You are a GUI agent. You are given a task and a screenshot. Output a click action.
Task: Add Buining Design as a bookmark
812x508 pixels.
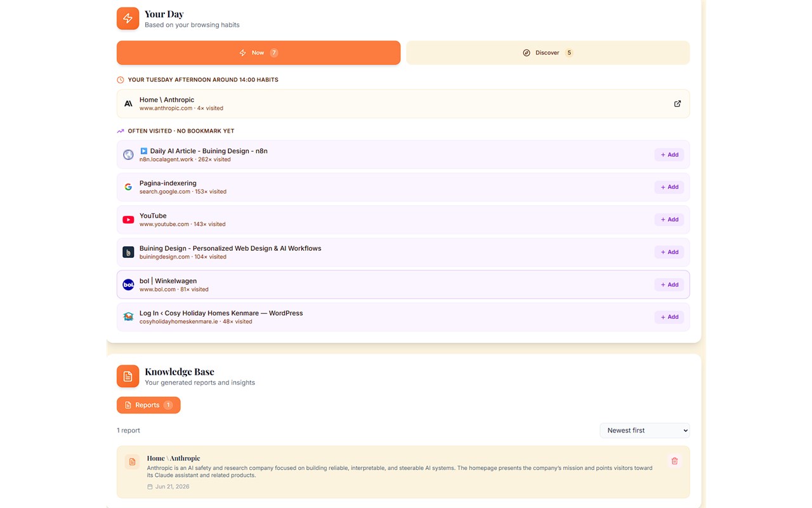[669, 252]
